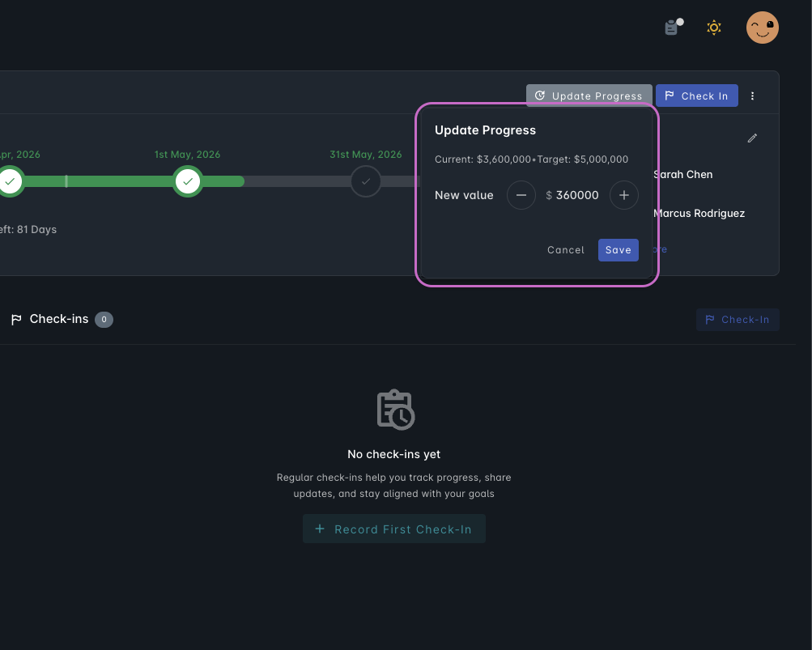Image resolution: width=812 pixels, height=650 pixels.
Task: Click the flag icon on Check In button
Action: pyautogui.click(x=670, y=96)
